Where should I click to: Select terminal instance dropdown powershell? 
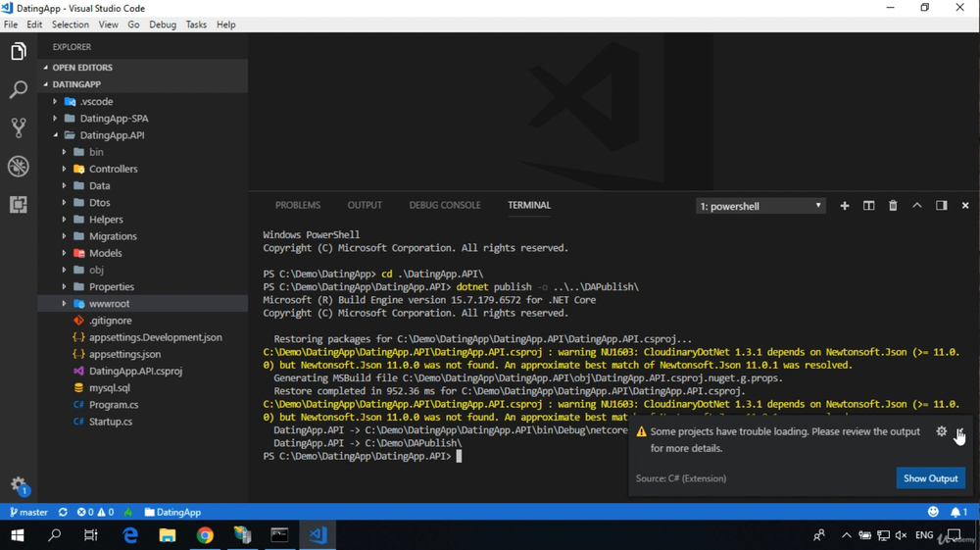pyautogui.click(x=760, y=206)
